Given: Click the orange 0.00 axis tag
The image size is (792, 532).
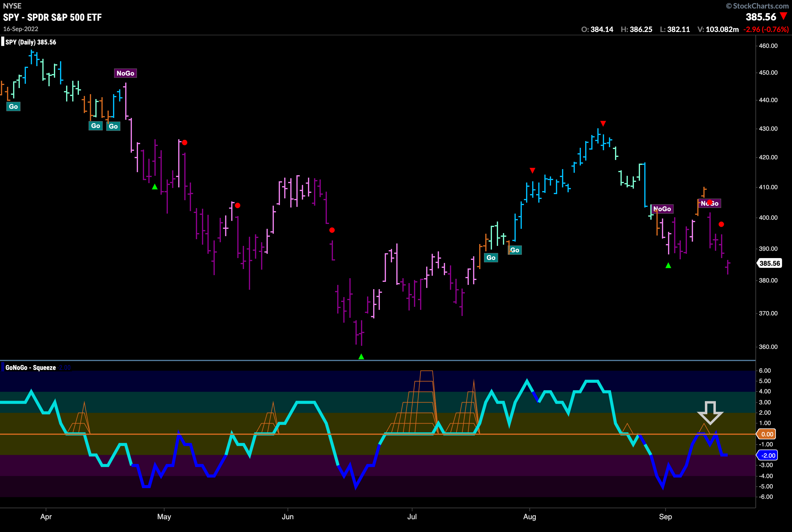Looking at the screenshot, I should 766,434.
